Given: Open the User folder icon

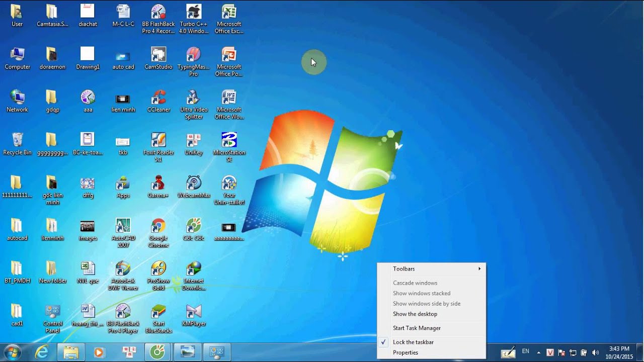Looking at the screenshot, I should [17, 16].
